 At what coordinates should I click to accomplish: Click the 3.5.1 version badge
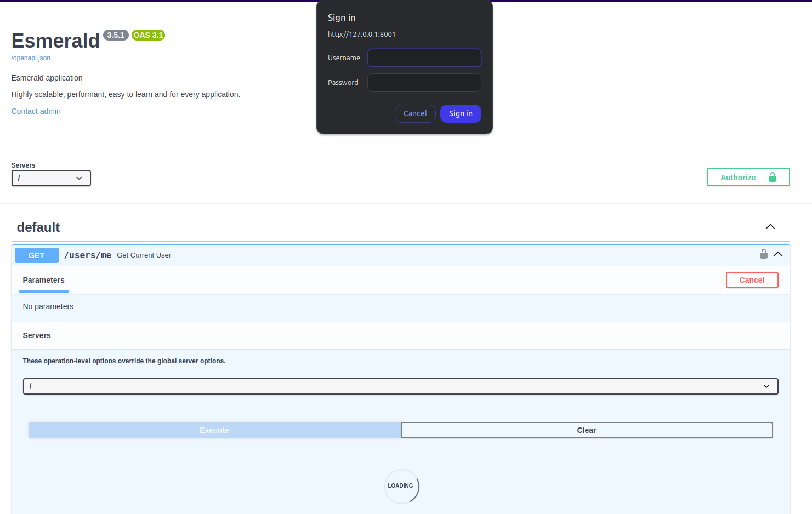click(x=116, y=35)
